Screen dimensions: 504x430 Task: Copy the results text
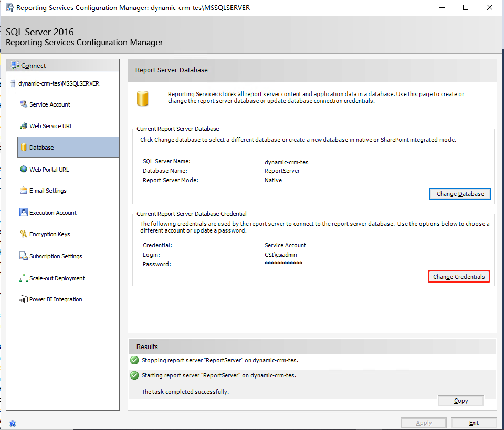[x=460, y=401]
